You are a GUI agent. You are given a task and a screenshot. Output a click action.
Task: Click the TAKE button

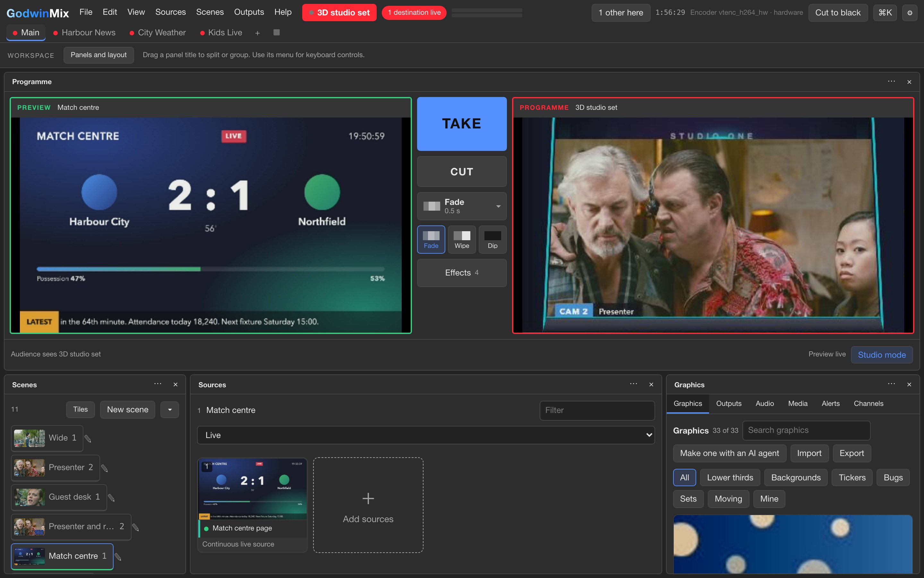462,124
